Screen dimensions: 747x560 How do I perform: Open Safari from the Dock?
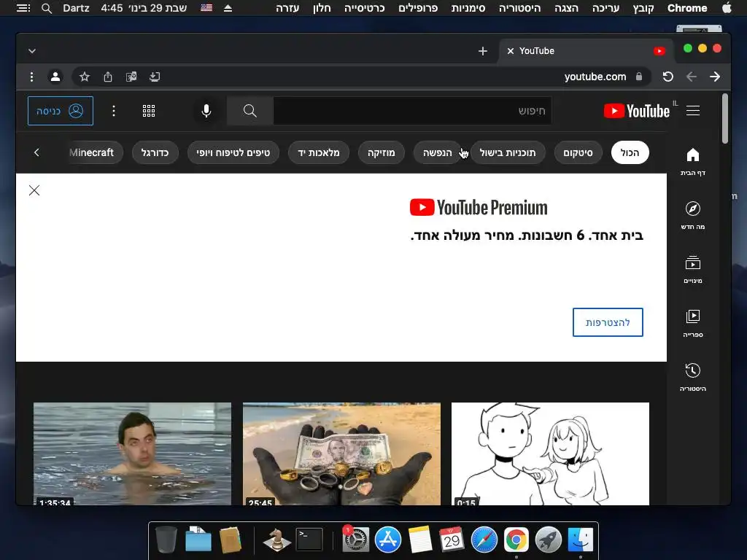[x=484, y=540]
